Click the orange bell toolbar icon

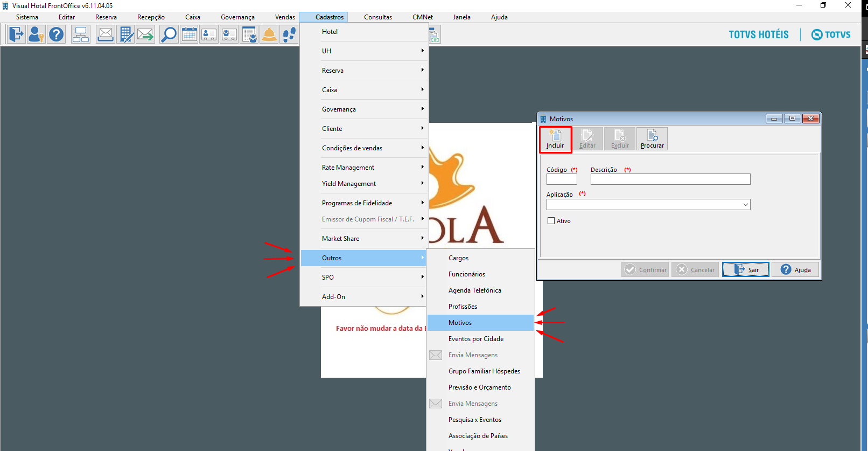point(269,34)
